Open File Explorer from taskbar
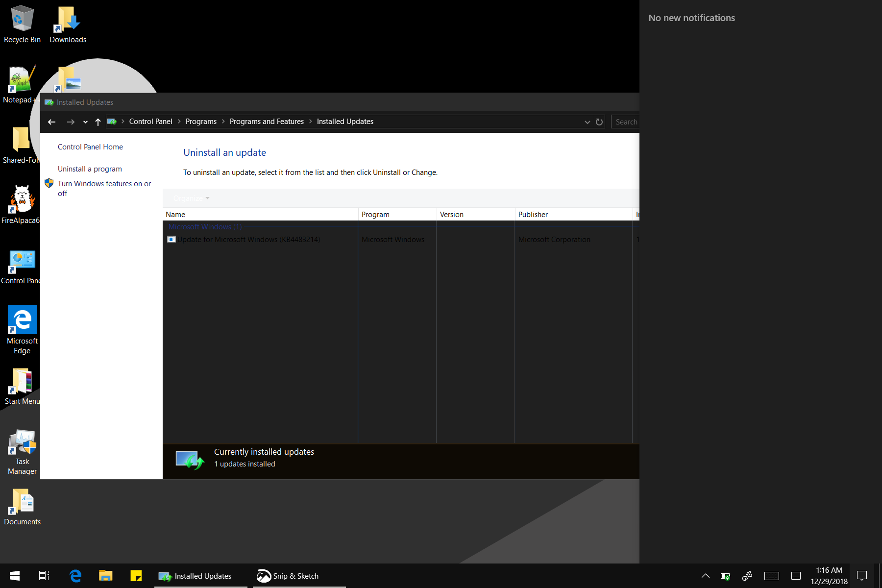This screenshot has height=588, width=882. [106, 576]
